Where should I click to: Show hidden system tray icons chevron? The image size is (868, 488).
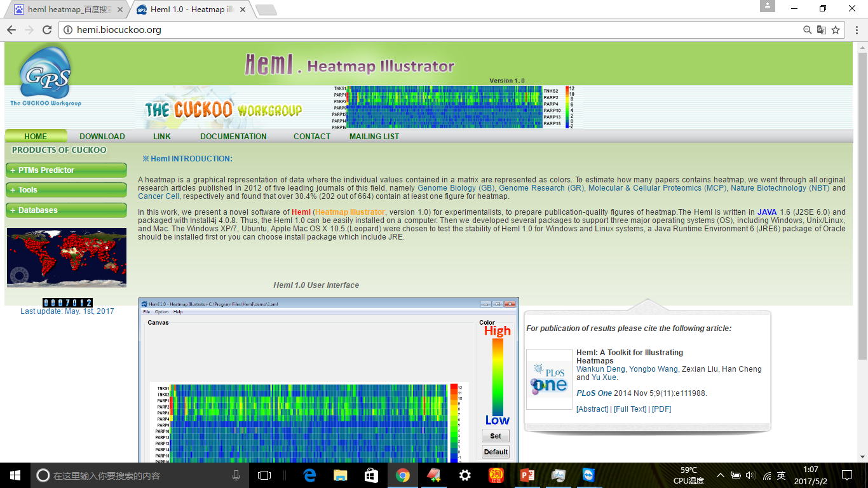pyautogui.click(x=721, y=475)
